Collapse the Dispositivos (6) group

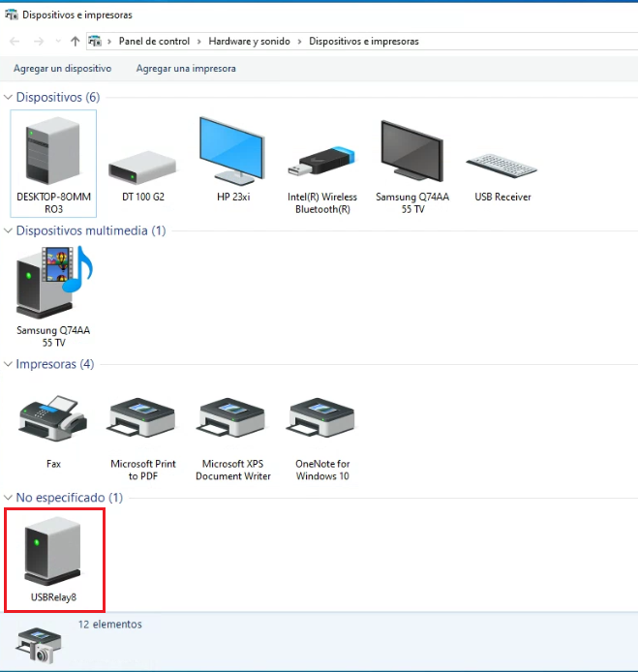(8, 97)
